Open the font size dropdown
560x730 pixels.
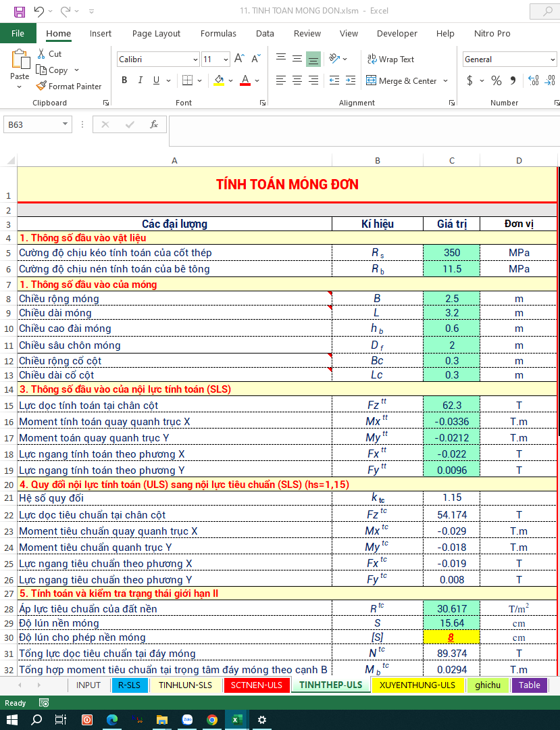(x=226, y=59)
